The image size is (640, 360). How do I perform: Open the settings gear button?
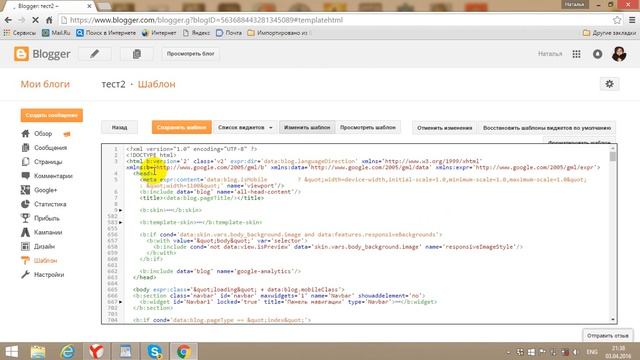click(x=609, y=84)
